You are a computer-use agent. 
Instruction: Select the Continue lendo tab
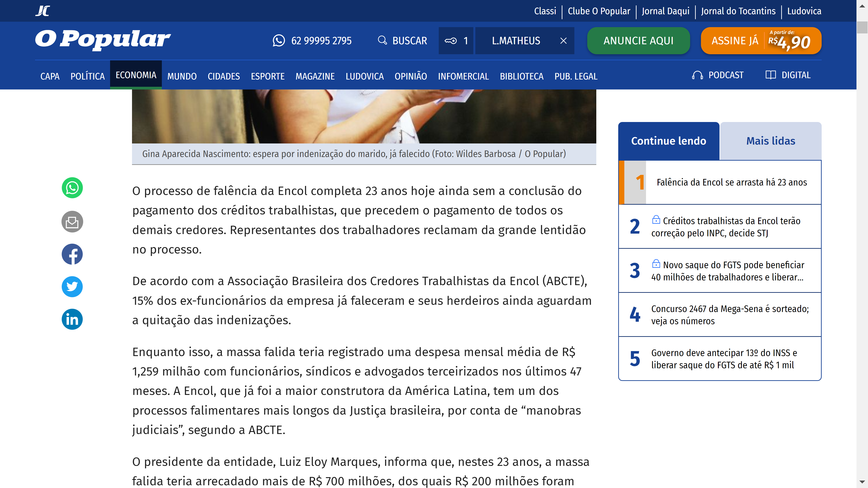click(x=669, y=141)
